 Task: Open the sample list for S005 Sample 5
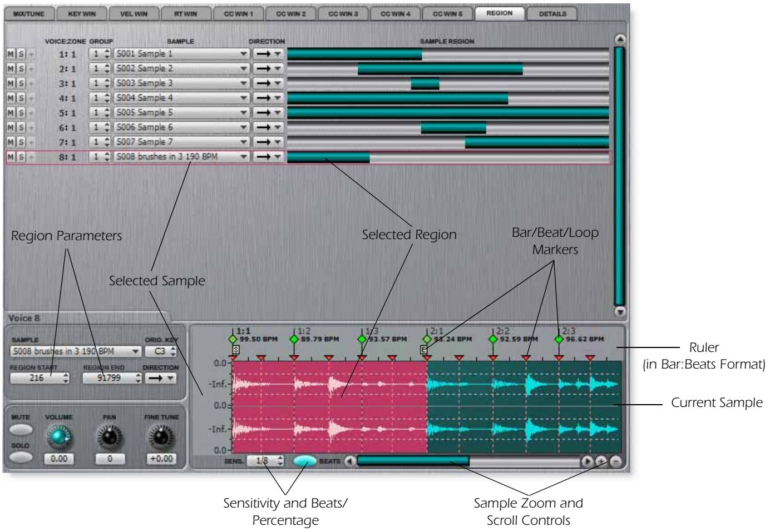point(245,113)
